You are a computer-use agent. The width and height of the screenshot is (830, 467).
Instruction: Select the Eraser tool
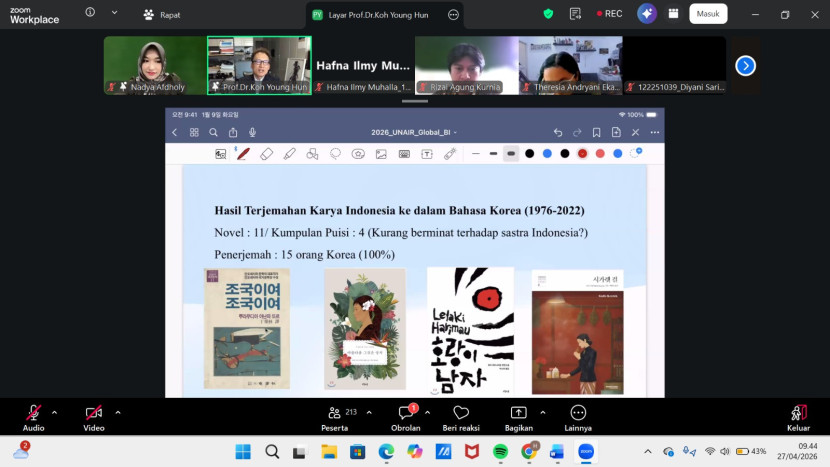point(267,154)
